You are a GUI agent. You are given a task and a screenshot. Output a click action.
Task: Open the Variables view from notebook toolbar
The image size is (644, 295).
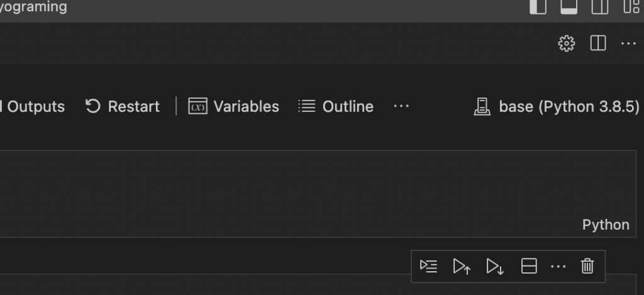tap(234, 106)
